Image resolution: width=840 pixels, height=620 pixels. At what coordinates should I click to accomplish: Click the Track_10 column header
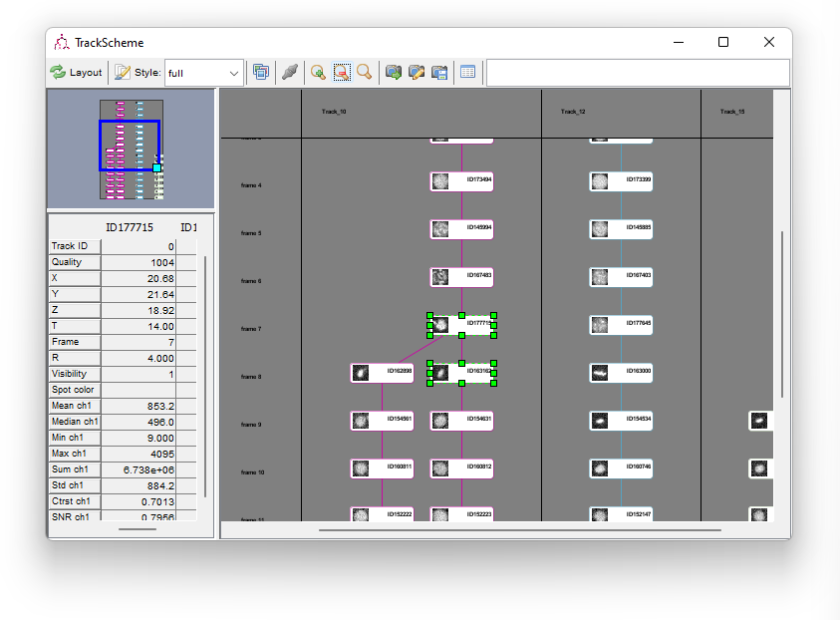click(x=334, y=112)
